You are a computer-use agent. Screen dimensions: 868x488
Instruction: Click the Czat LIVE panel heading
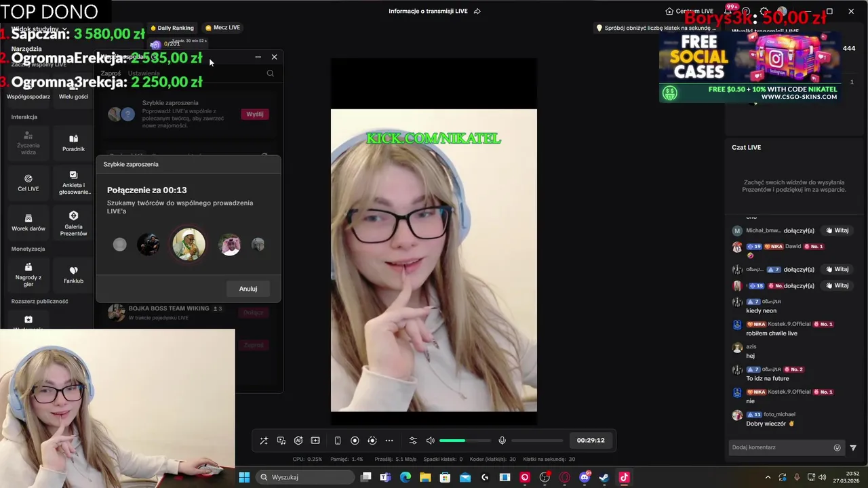pyautogui.click(x=746, y=147)
